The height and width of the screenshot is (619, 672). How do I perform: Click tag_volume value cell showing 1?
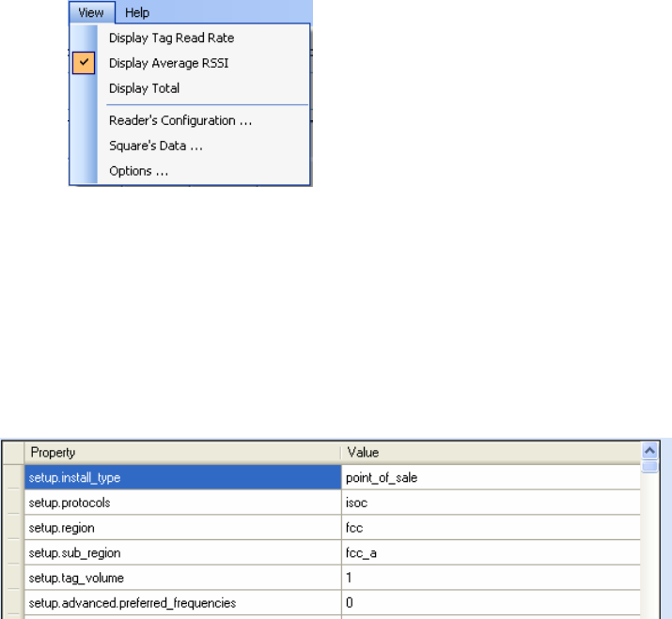pyautogui.click(x=491, y=578)
